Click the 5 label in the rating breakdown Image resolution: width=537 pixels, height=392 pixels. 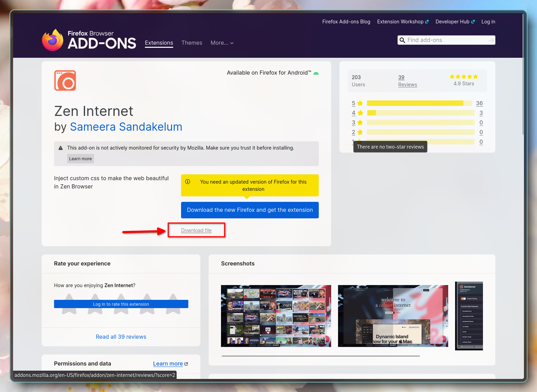click(354, 103)
